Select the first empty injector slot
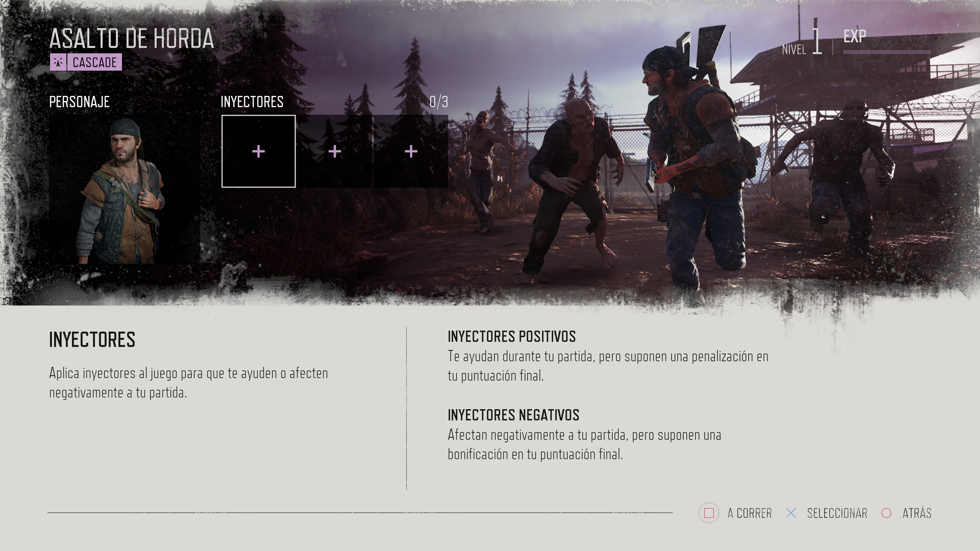This screenshot has height=551, width=980. pyautogui.click(x=258, y=151)
